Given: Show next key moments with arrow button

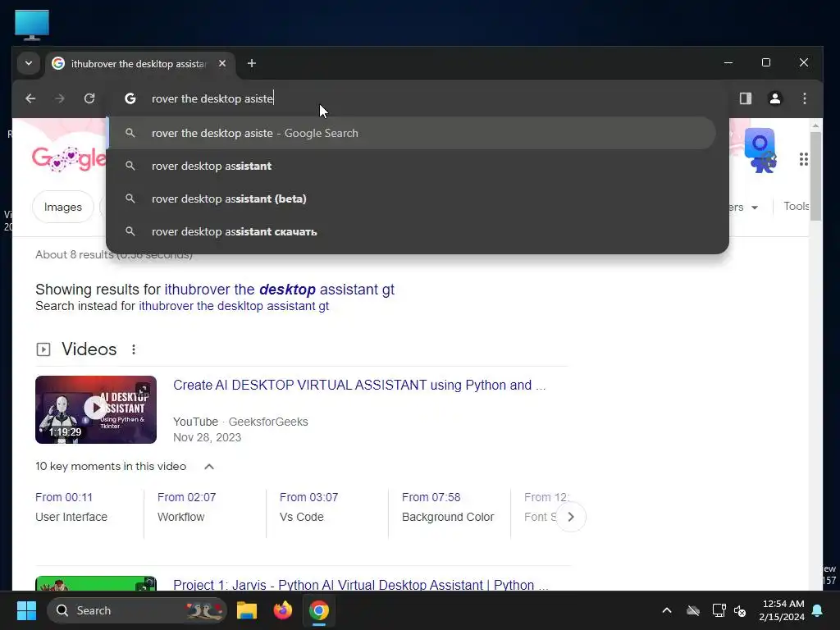Looking at the screenshot, I should (571, 517).
